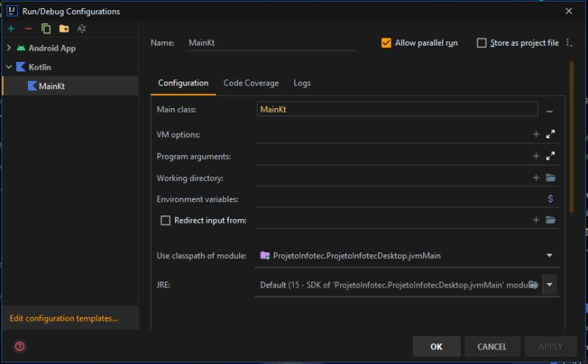Open Edit configuration templates link

[x=64, y=318]
